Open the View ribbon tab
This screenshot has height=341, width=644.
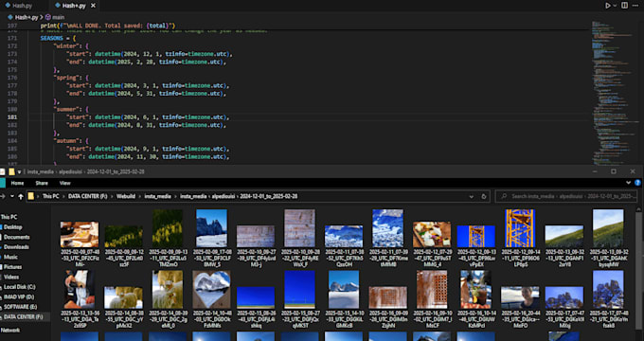pyautogui.click(x=65, y=183)
